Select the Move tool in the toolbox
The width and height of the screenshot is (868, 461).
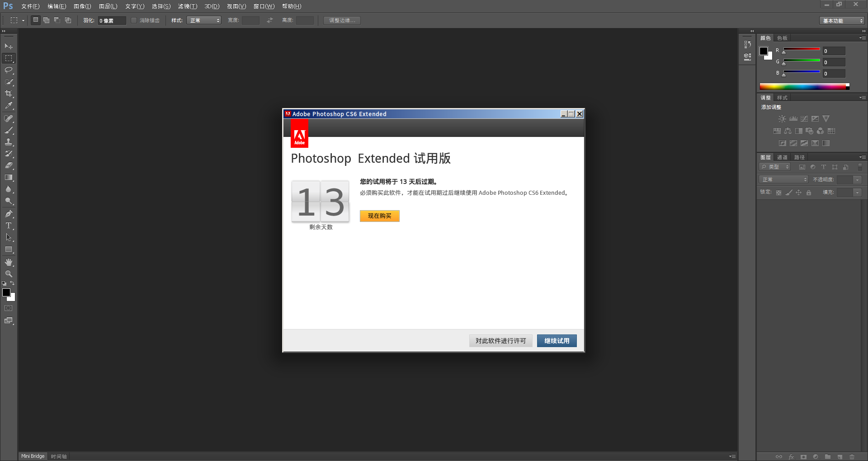click(x=9, y=47)
